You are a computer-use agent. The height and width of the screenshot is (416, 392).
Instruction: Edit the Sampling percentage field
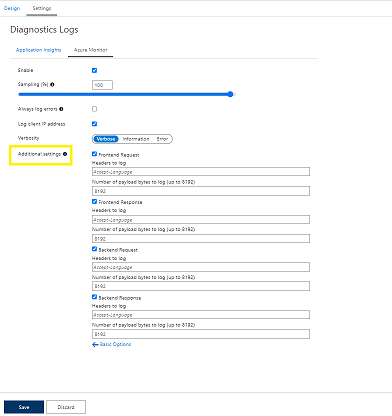click(x=102, y=85)
